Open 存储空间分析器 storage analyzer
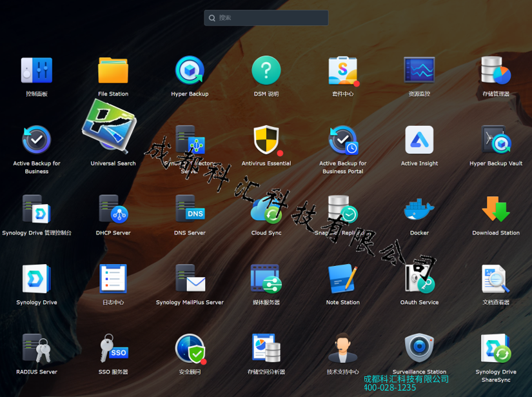 (266, 348)
